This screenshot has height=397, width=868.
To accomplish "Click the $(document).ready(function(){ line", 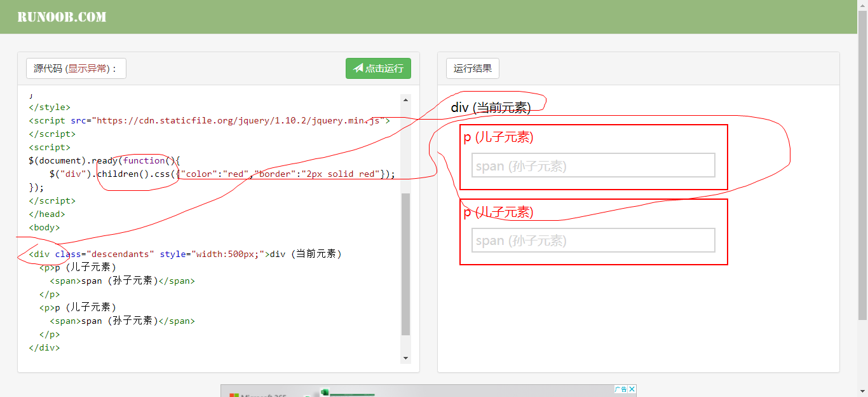I will [105, 160].
